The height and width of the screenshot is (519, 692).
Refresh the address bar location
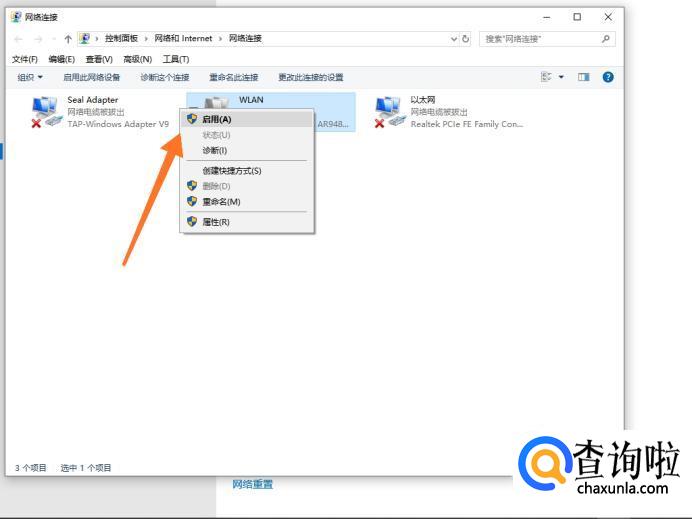466,39
